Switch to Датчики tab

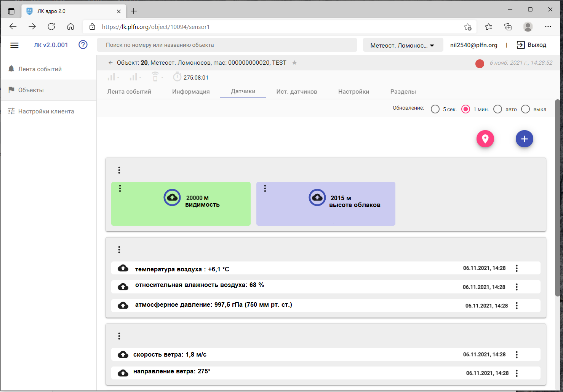point(243,91)
